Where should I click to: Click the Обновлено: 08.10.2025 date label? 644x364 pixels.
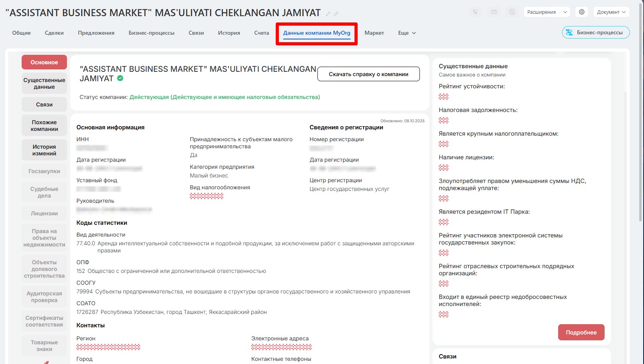click(x=403, y=121)
